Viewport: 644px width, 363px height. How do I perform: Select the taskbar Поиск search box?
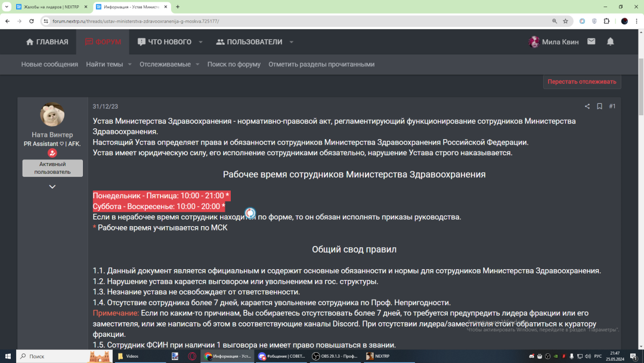(64, 356)
